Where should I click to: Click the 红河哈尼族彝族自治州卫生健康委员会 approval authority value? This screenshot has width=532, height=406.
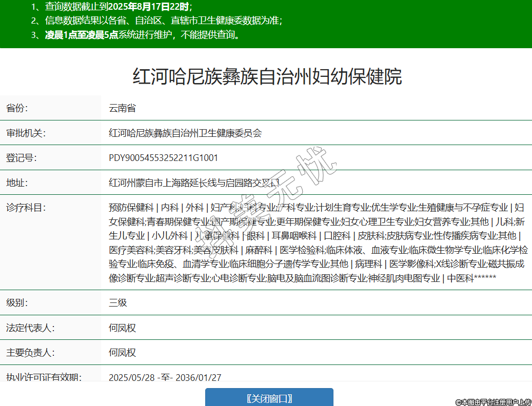pyautogui.click(x=185, y=133)
